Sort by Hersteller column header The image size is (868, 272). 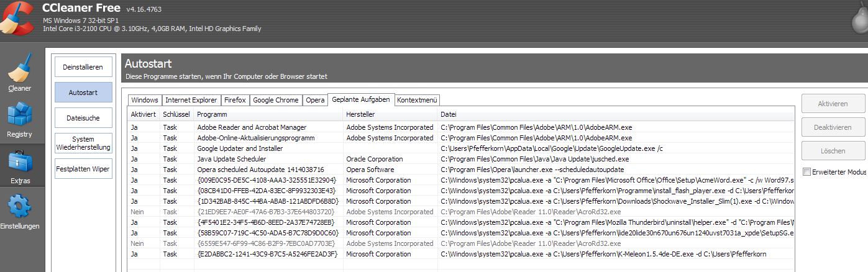pyautogui.click(x=390, y=115)
